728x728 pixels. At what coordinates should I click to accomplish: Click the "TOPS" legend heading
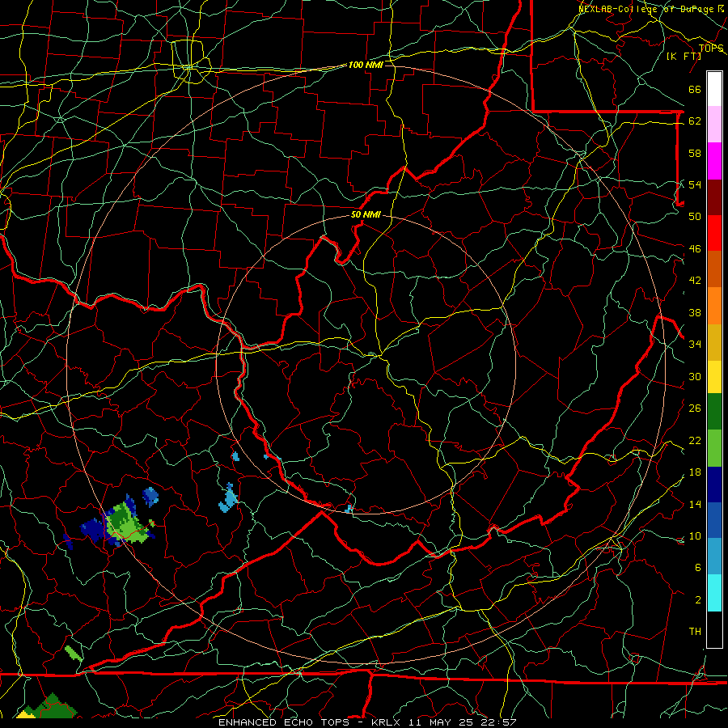click(711, 49)
